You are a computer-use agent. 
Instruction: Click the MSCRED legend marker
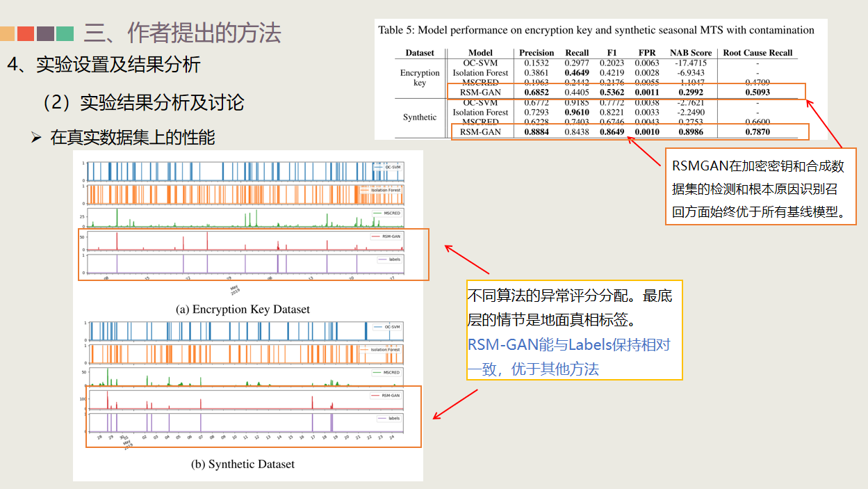(377, 213)
